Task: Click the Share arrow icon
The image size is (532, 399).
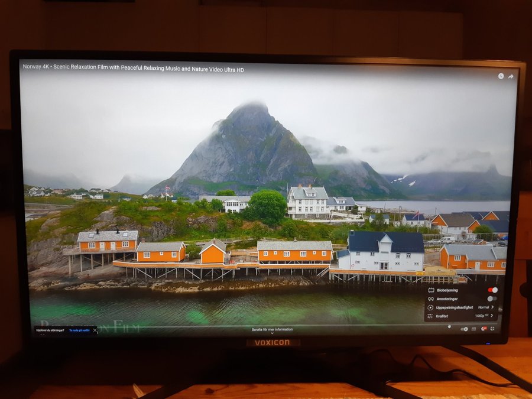Action: click(511, 76)
